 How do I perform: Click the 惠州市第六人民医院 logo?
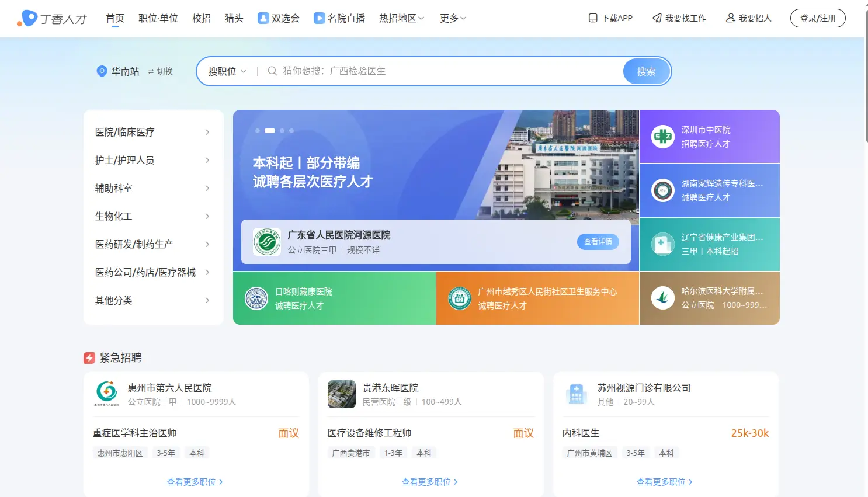(x=107, y=394)
